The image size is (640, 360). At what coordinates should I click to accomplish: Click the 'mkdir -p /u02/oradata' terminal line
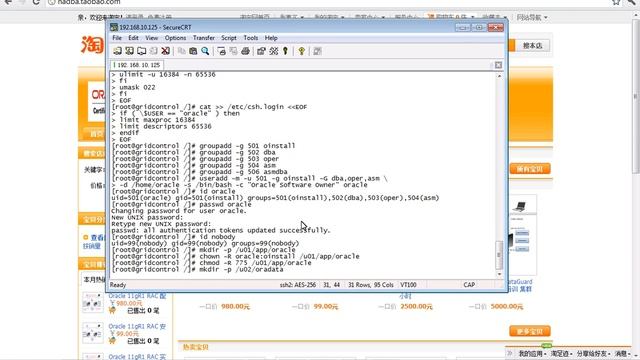pyautogui.click(x=198, y=269)
